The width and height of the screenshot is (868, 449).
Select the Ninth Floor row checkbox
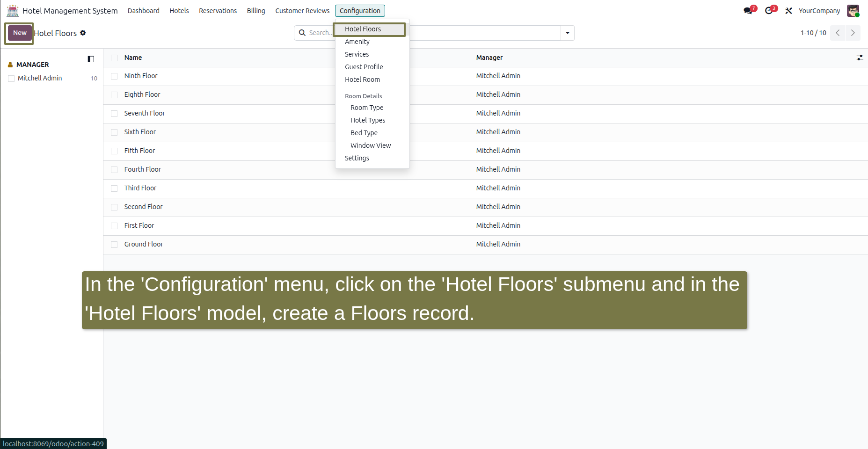[x=114, y=76]
